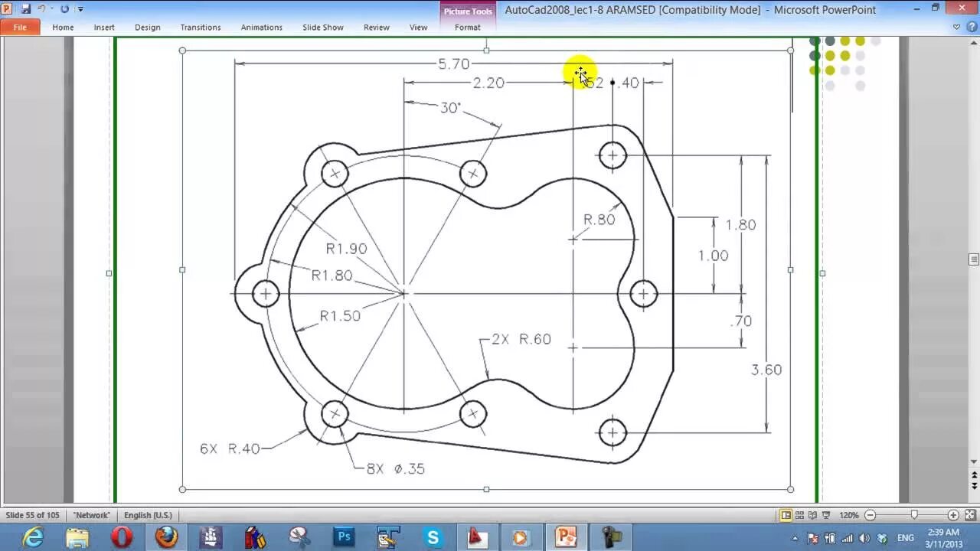Click the "8X ø.35" label in drawing
Screen dimensions: 980x551
395,468
